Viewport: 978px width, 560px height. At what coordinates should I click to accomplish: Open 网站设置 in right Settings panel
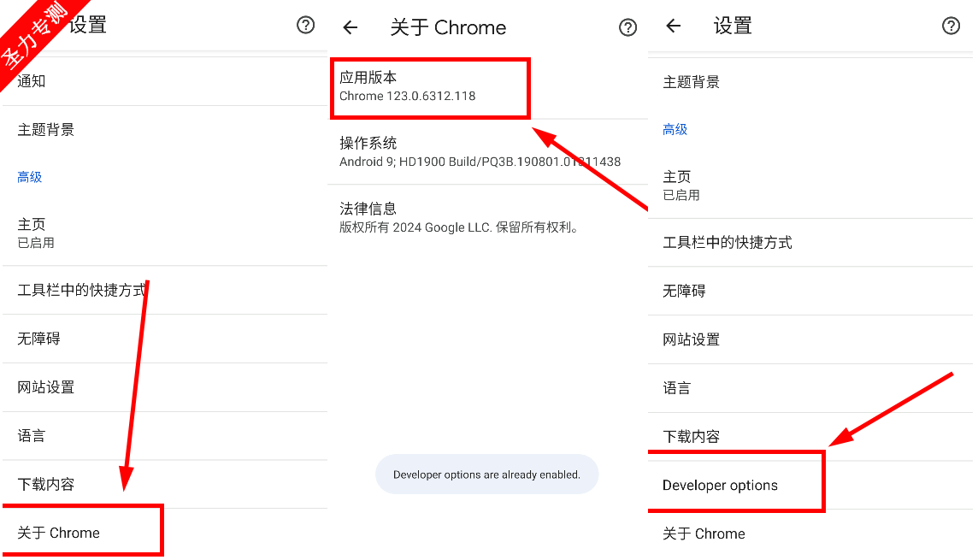(810, 340)
